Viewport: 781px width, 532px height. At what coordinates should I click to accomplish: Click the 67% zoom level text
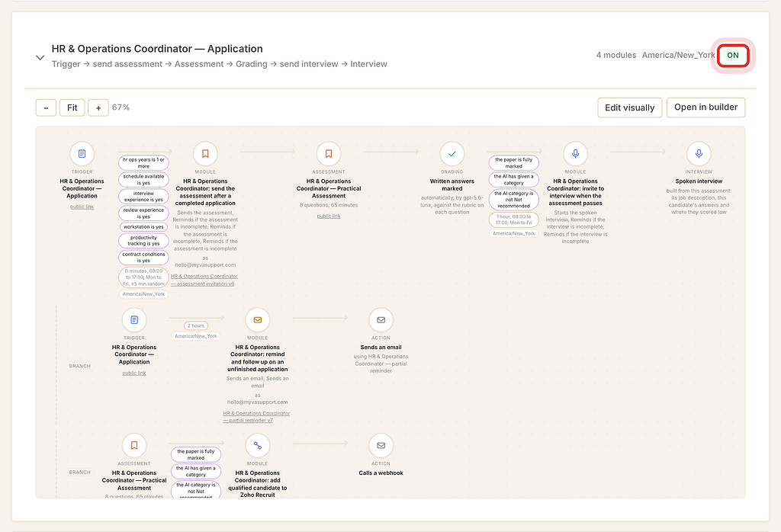click(x=121, y=107)
